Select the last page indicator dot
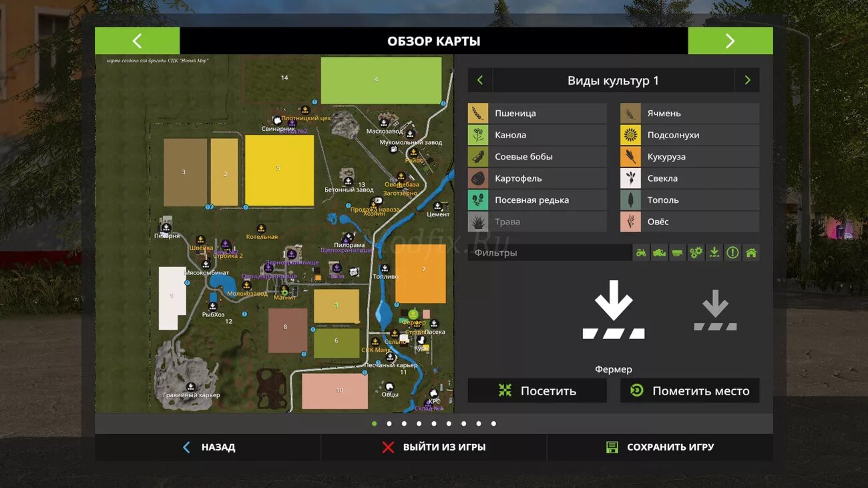 click(493, 423)
